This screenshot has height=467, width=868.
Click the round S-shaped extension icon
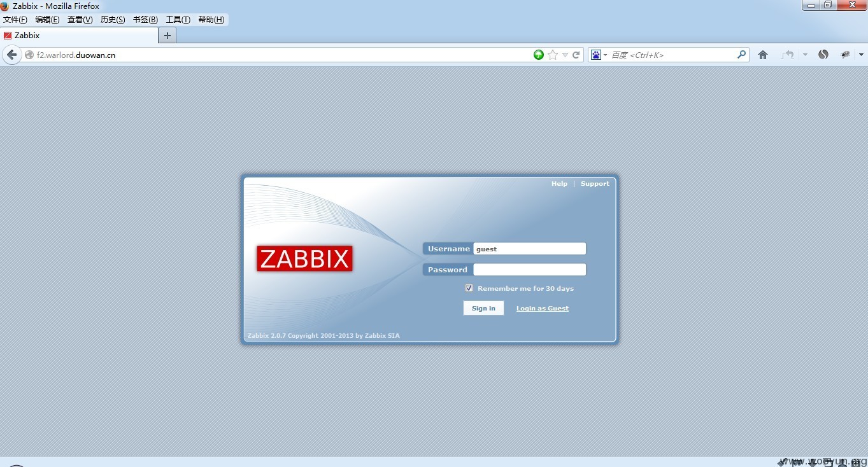[823, 55]
